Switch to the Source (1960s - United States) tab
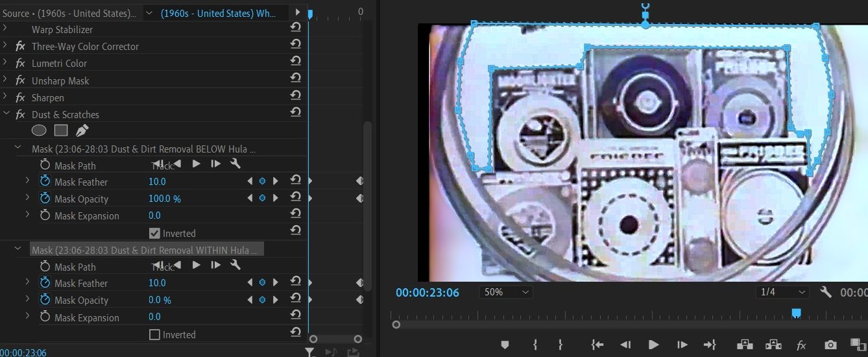This screenshot has width=868, height=357. (69, 13)
